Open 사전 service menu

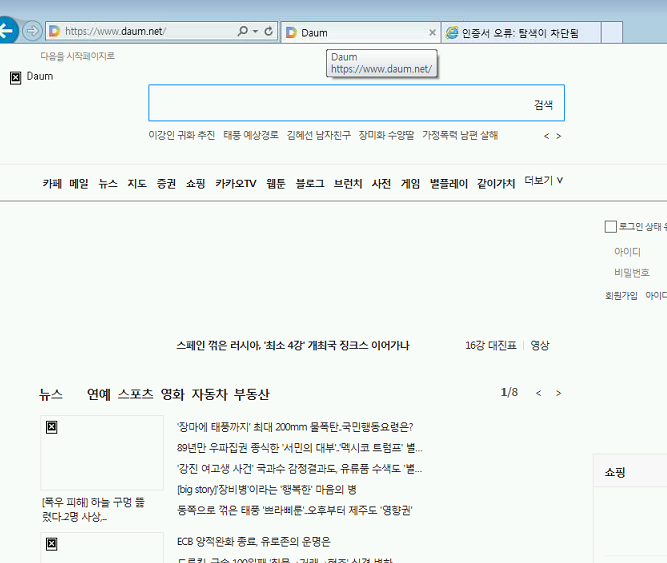tap(381, 184)
